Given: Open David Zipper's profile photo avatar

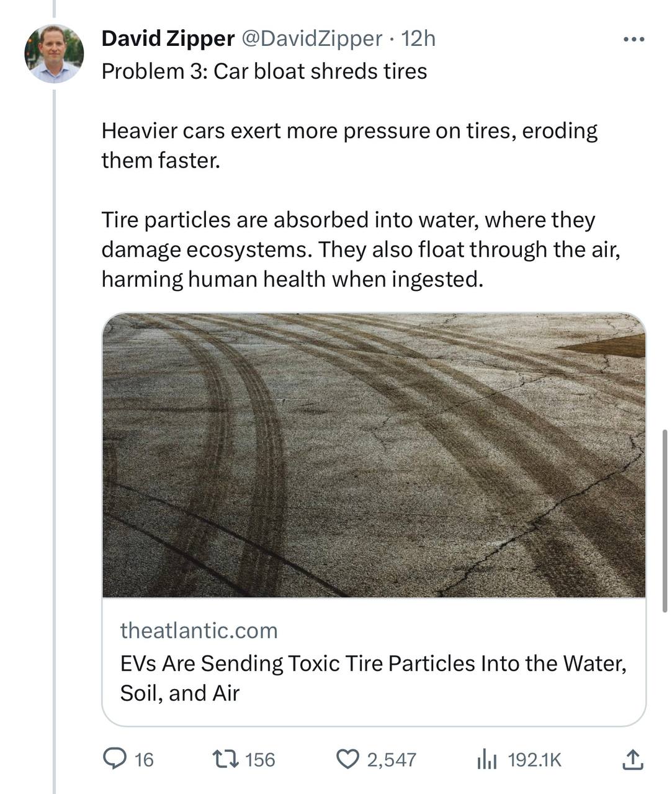Looking at the screenshot, I should coord(54,53).
